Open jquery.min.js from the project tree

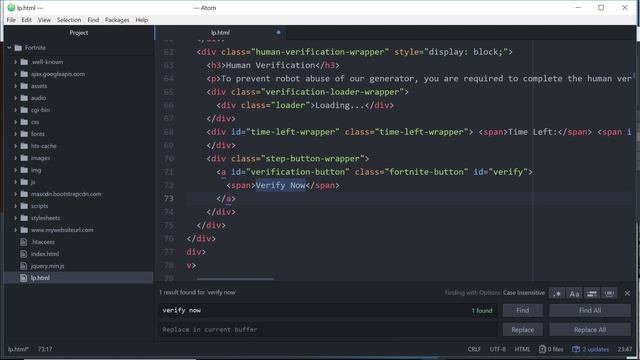48,266
